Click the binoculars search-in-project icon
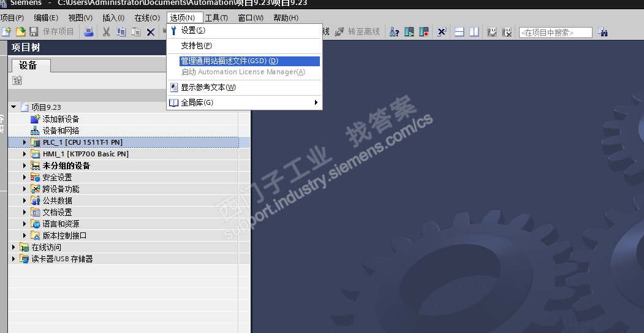 point(603,32)
